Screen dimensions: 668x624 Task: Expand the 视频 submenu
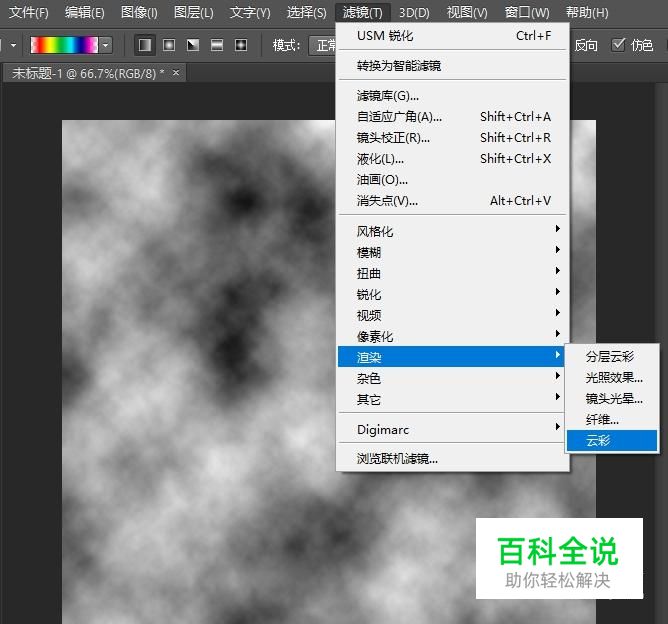453,315
